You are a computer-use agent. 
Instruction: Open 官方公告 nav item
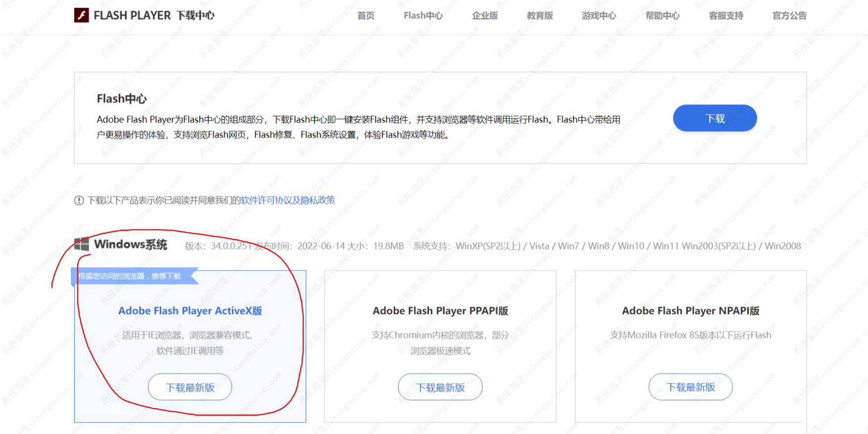(x=789, y=16)
